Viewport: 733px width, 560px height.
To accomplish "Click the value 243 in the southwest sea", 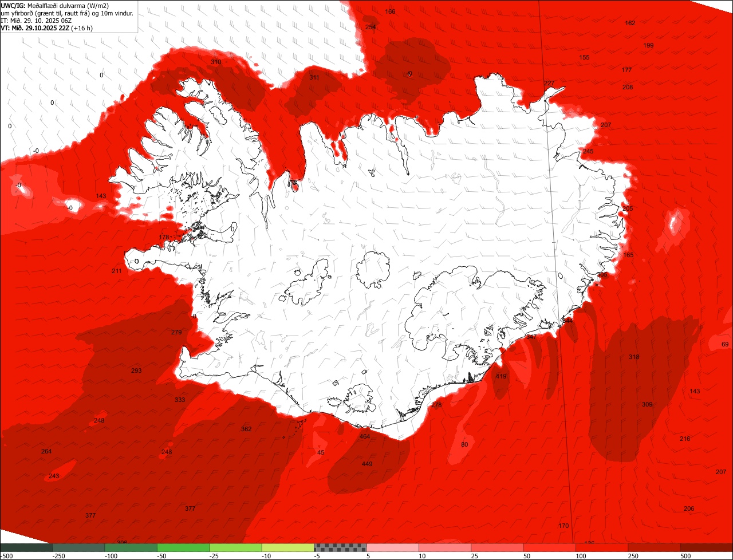I will 54,476.
